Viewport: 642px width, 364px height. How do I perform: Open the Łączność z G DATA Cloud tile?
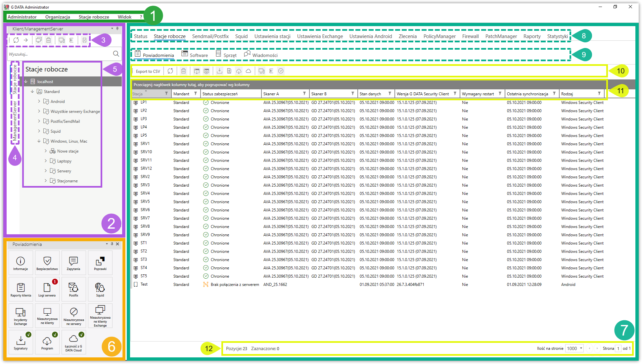pos(73,342)
